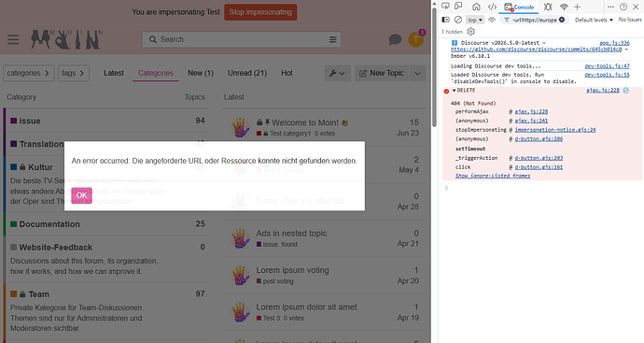Open the issue category
This screenshot has width=644, height=343.
tap(30, 121)
